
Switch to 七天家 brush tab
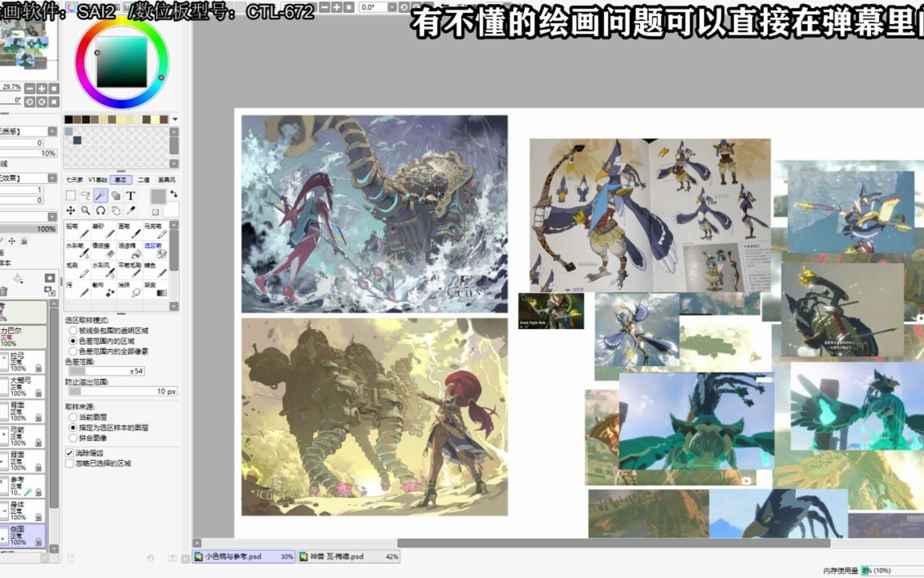pyautogui.click(x=74, y=180)
